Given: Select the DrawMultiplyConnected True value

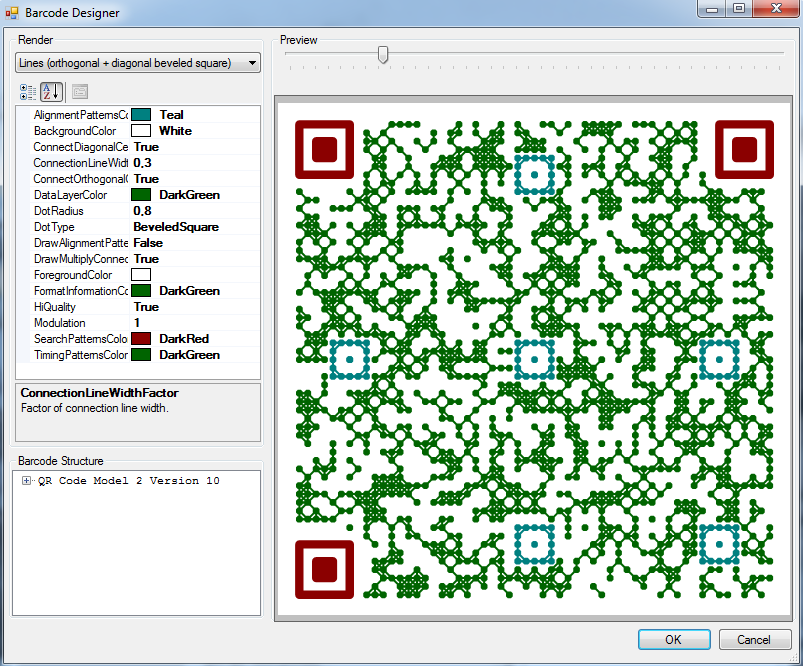Looking at the screenshot, I should click(146, 259).
